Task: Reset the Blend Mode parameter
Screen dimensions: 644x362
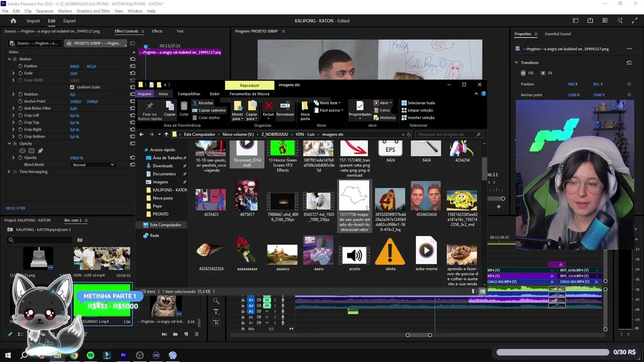Action: (132, 164)
